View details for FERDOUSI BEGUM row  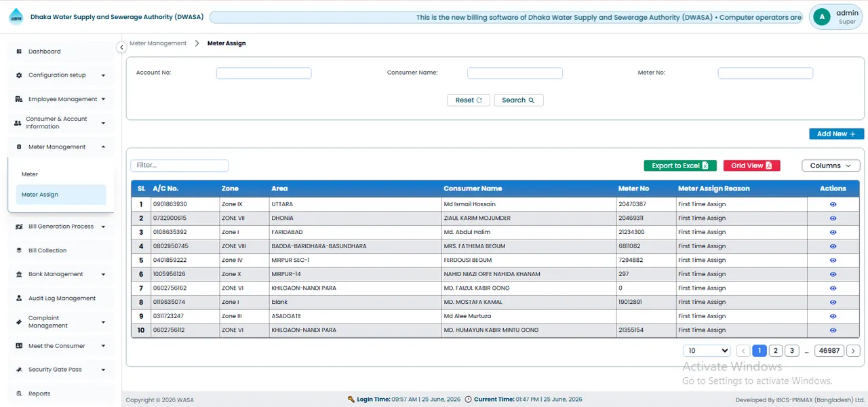tap(833, 260)
